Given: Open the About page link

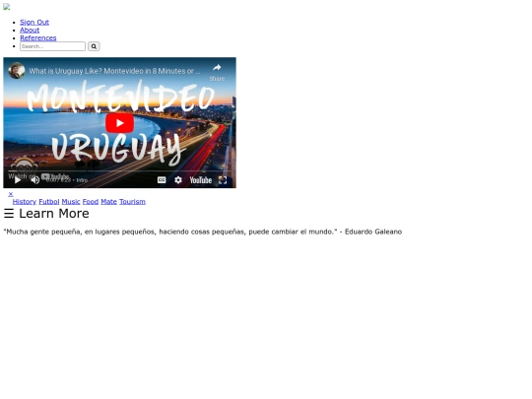Looking at the screenshot, I should (30, 30).
